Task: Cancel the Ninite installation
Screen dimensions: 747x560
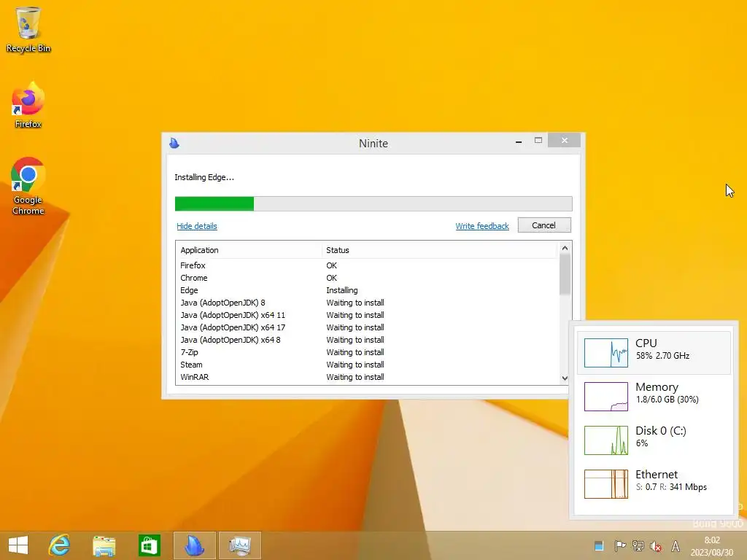Action: coord(544,225)
